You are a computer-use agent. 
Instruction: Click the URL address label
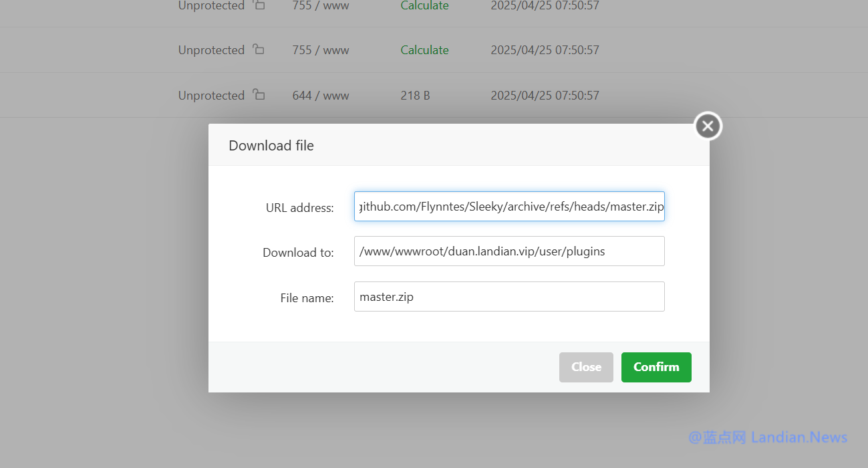pyautogui.click(x=299, y=208)
